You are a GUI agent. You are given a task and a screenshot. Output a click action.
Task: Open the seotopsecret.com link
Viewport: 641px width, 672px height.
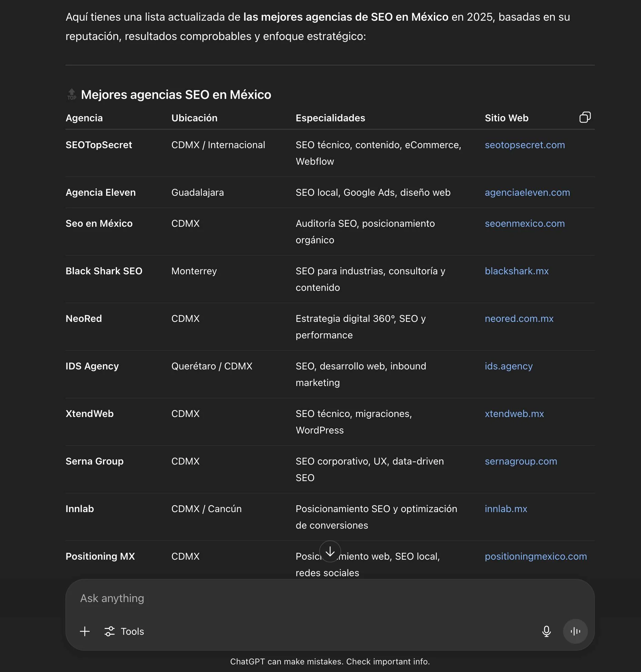(x=525, y=145)
